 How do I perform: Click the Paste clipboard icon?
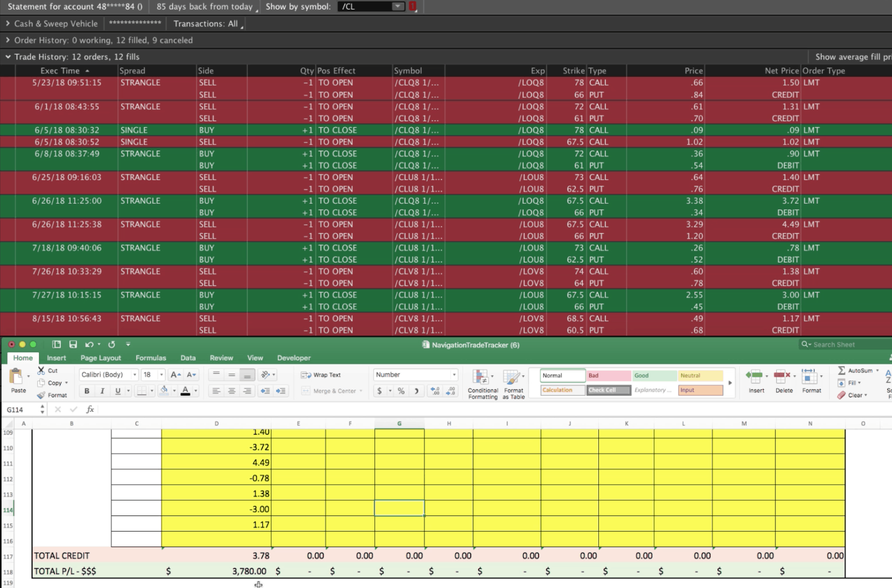click(16, 376)
